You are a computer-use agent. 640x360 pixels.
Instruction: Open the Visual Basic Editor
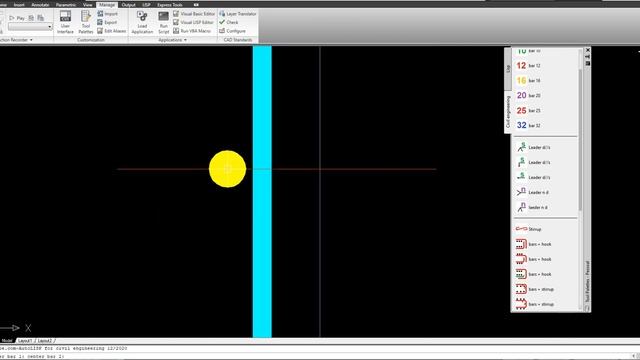(x=194, y=14)
